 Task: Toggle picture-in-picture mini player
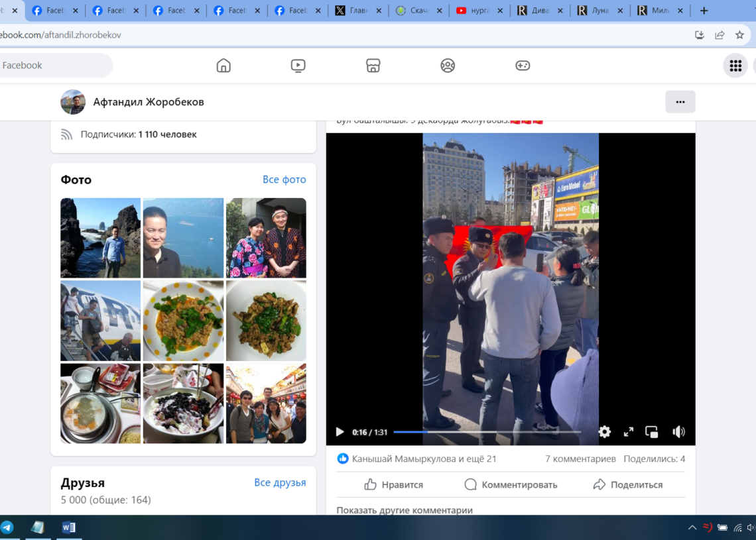(652, 432)
